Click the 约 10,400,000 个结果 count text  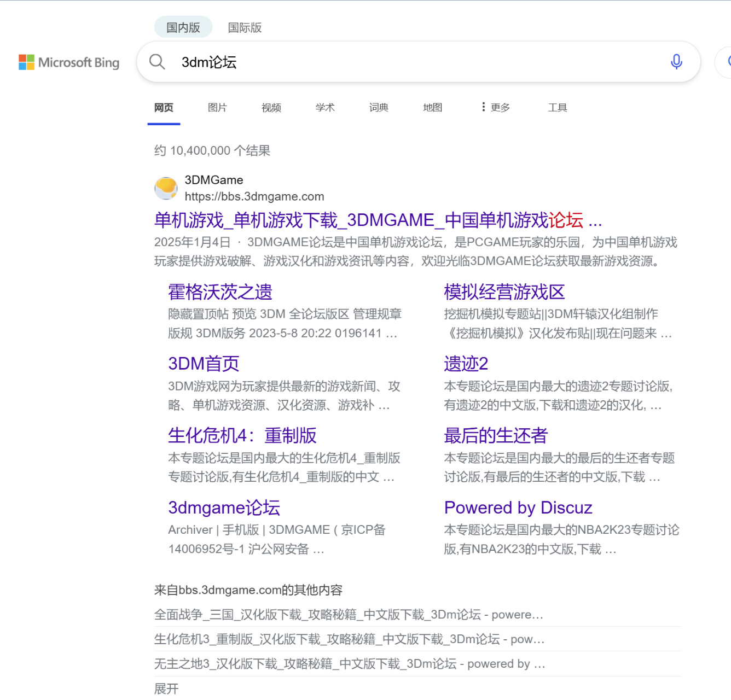point(212,150)
